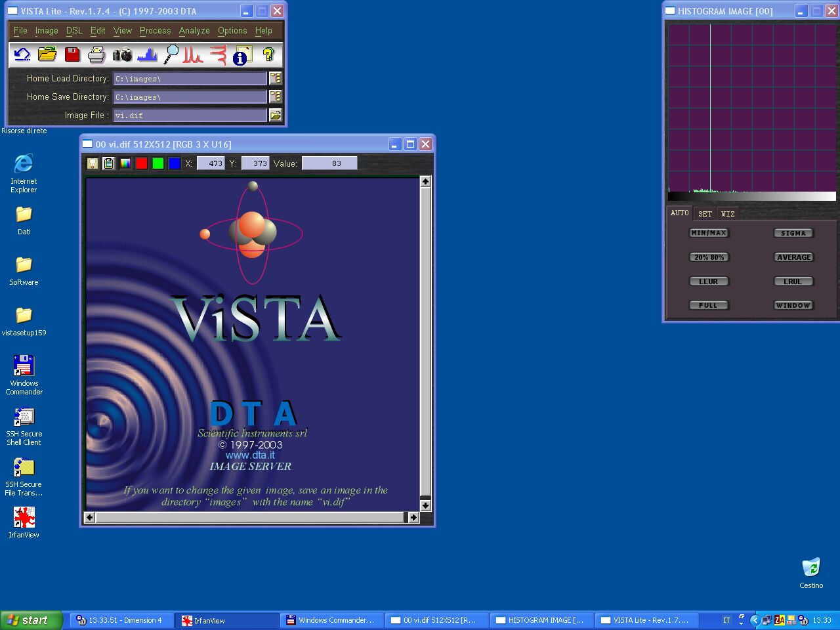
Task: Click the X coordinate value field
Action: (x=211, y=163)
